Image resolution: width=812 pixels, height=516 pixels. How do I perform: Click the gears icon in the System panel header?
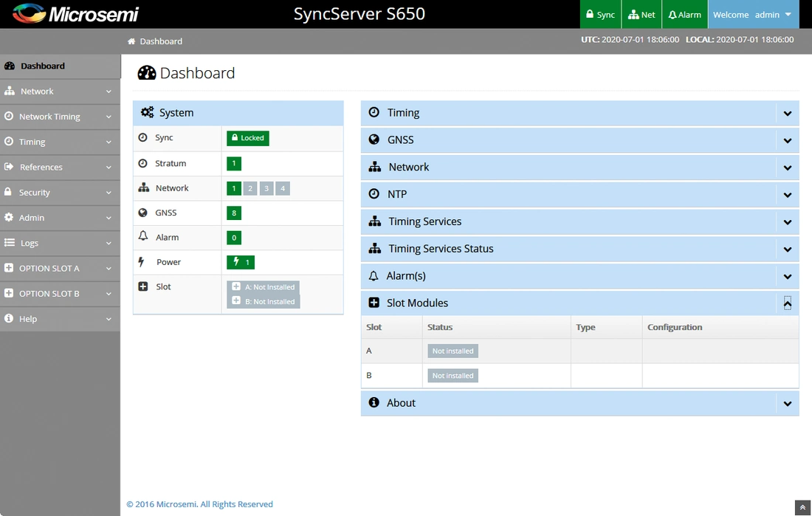click(147, 112)
